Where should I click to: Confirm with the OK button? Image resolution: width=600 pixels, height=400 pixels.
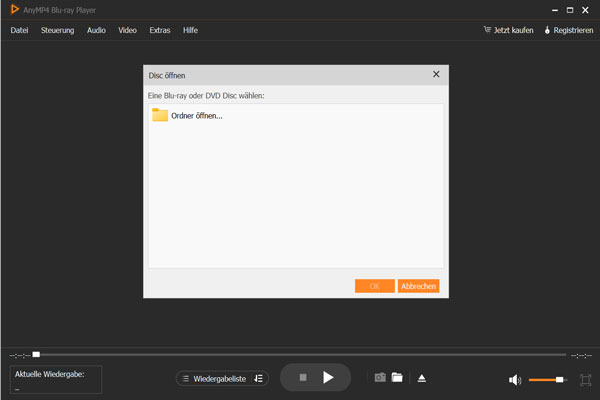(x=375, y=286)
